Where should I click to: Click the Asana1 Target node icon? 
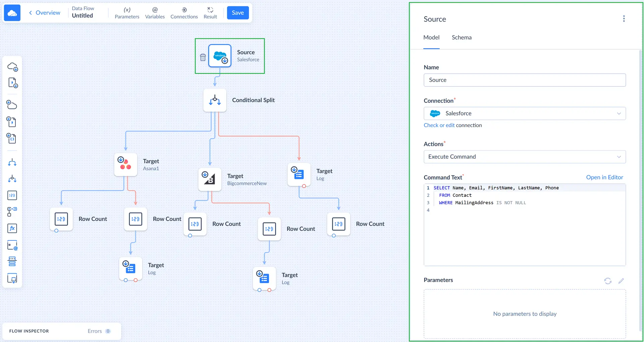click(126, 165)
